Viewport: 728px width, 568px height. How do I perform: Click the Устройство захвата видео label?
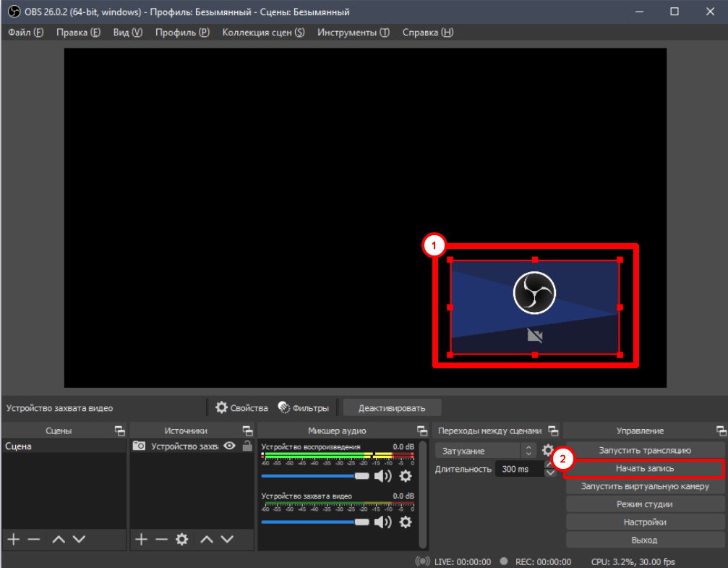[59, 408]
